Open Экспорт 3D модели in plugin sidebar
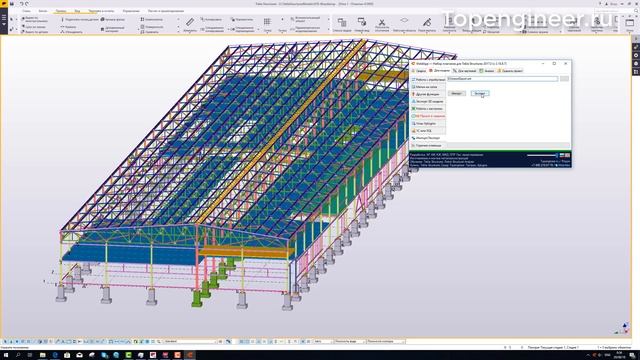Screen dimensions: 640x360 (428, 102)
